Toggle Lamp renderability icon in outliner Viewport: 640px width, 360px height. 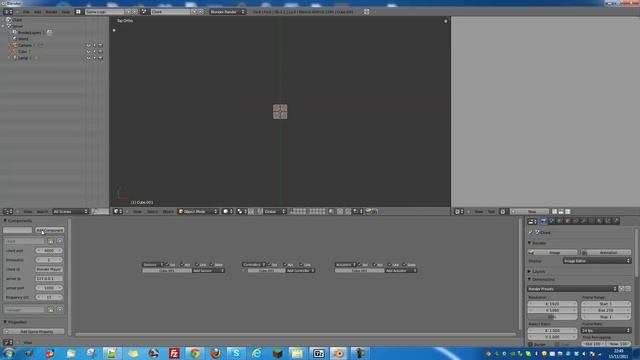100,58
